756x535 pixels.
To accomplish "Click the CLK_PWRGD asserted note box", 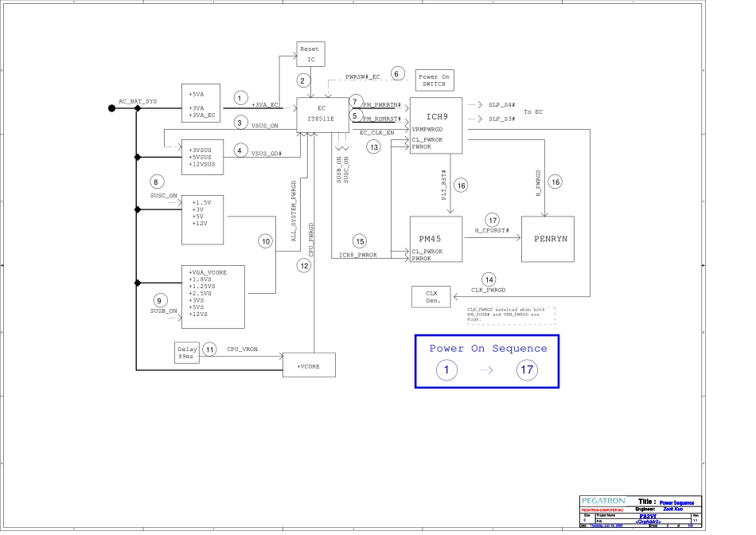I will click(511, 315).
